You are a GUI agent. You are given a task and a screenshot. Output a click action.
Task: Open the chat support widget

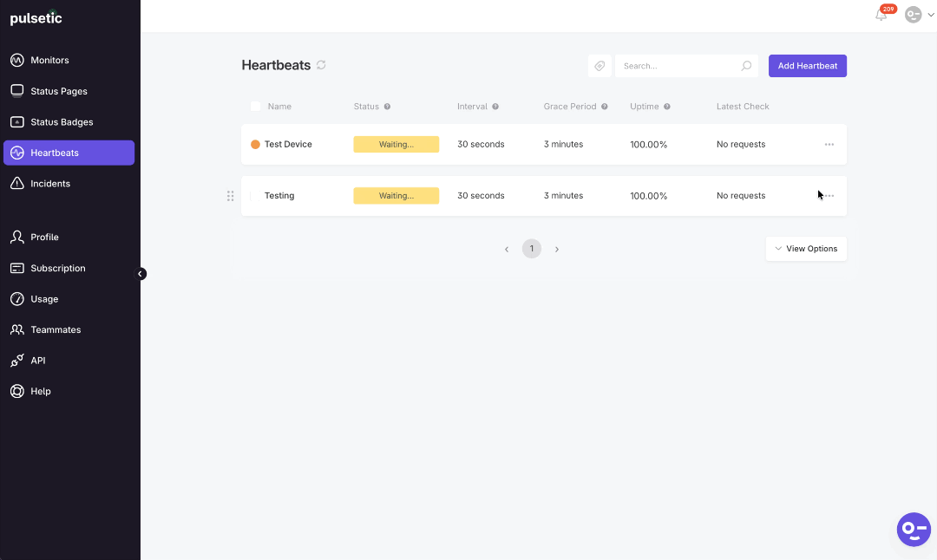(913, 529)
